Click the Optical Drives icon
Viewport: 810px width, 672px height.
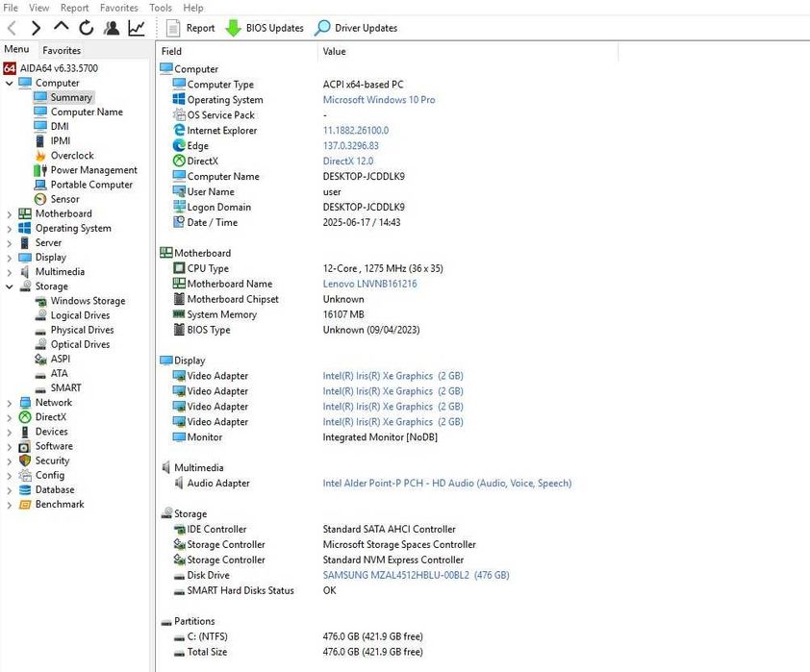(x=40, y=344)
